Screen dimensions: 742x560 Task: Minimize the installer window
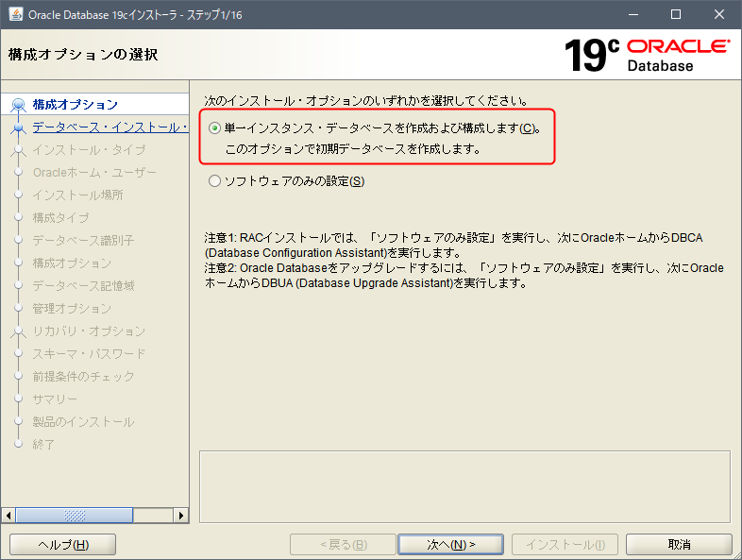pyautogui.click(x=633, y=14)
